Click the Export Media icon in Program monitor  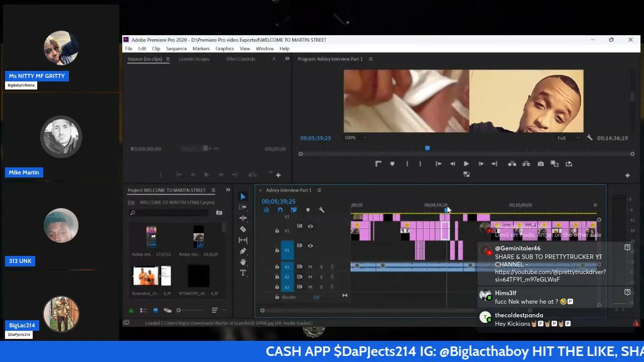(x=569, y=164)
